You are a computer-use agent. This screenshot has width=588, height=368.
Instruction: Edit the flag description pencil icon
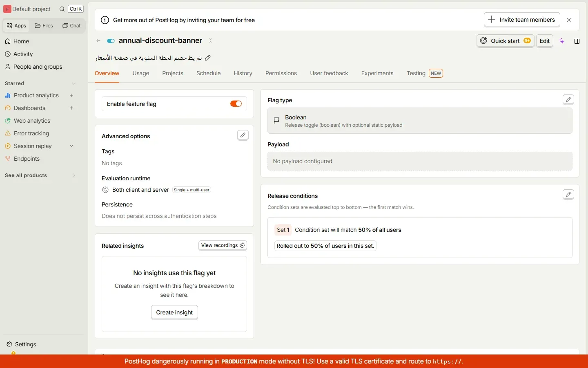click(x=208, y=58)
